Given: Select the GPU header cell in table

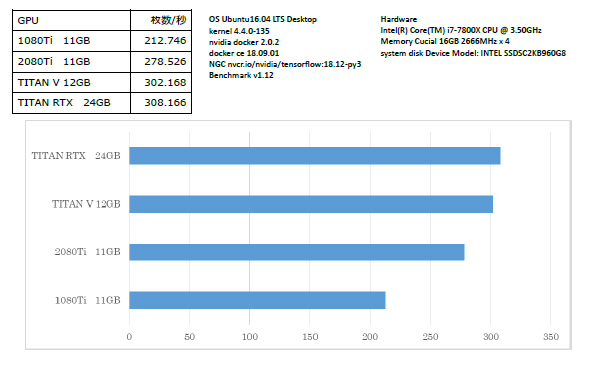Looking at the screenshot, I should 72,20.
